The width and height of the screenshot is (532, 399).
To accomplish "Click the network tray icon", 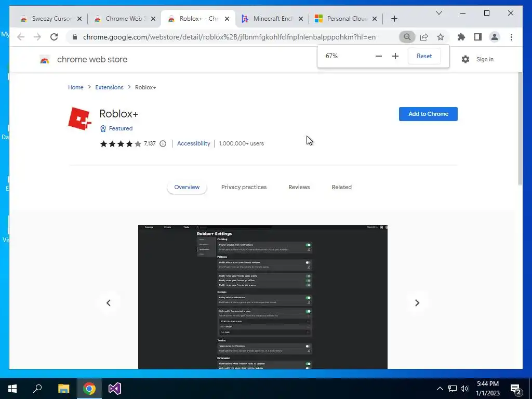I will point(453,389).
